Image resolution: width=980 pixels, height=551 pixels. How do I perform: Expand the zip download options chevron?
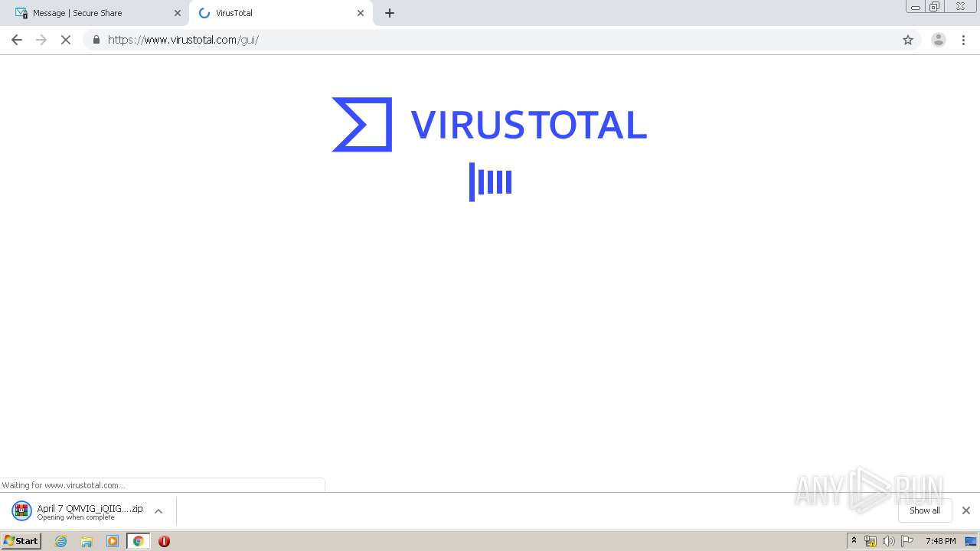tap(158, 511)
